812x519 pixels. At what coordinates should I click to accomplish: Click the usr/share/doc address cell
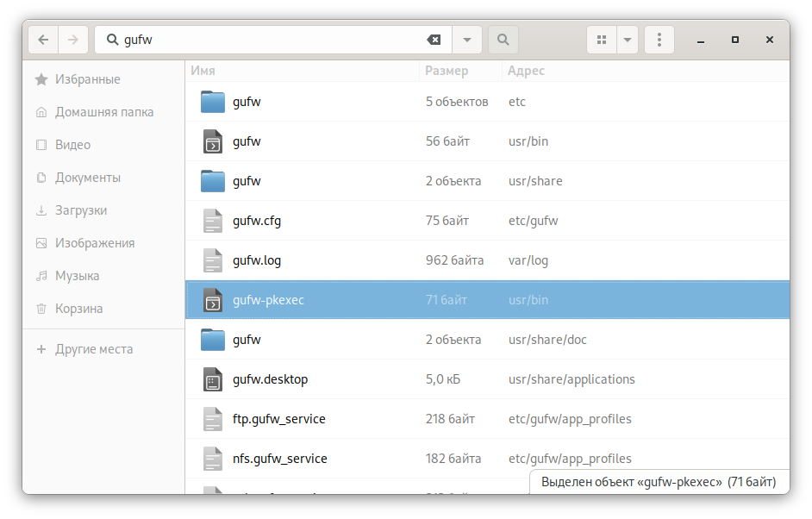(547, 340)
